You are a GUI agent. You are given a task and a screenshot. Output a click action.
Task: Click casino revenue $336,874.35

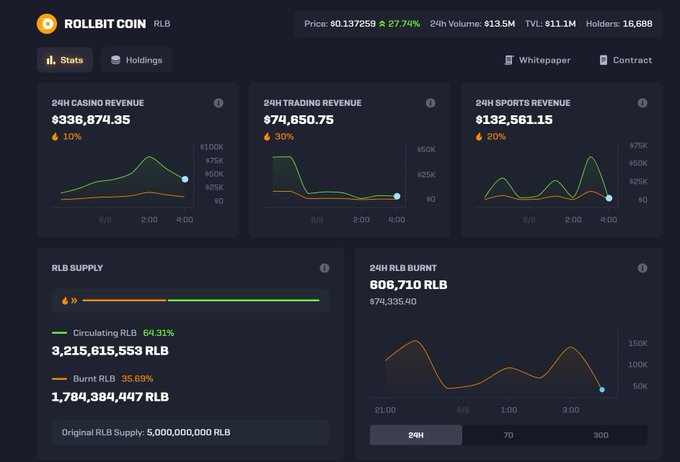click(x=91, y=120)
